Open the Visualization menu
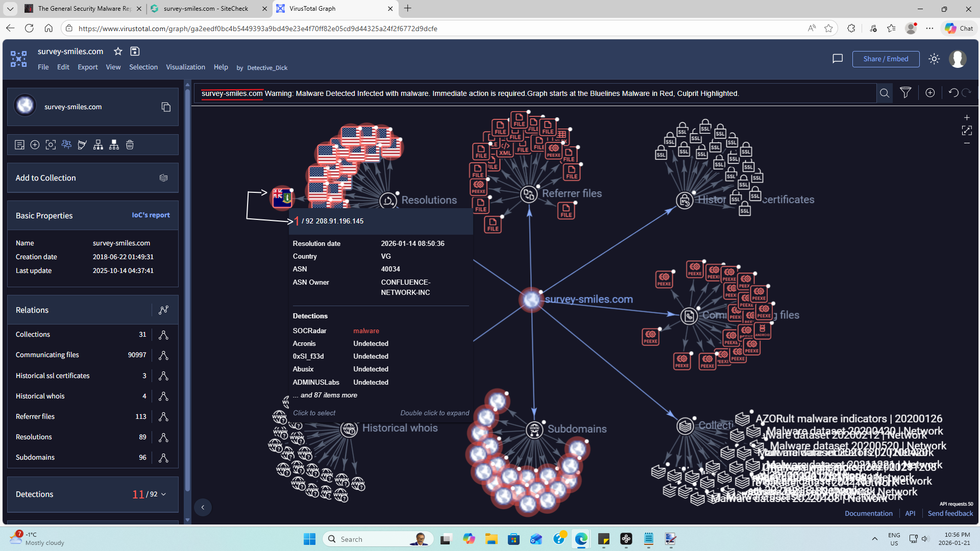 185,67
